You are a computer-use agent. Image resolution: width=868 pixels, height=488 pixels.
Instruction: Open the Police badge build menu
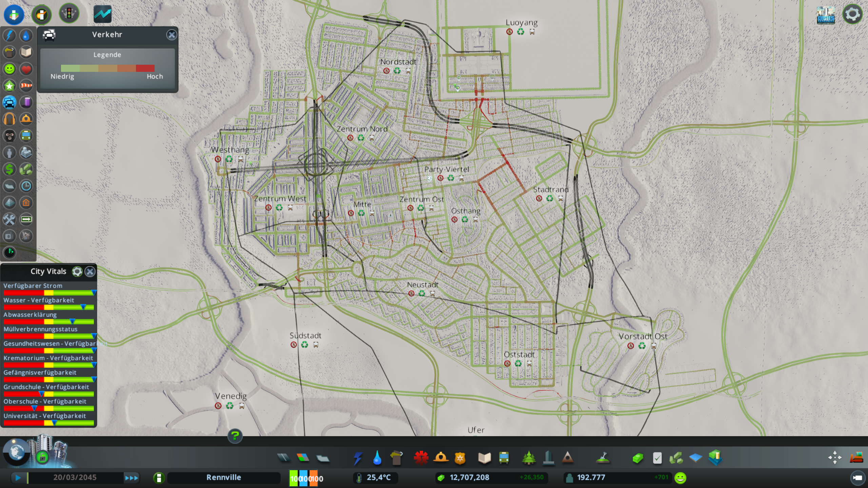tap(460, 458)
